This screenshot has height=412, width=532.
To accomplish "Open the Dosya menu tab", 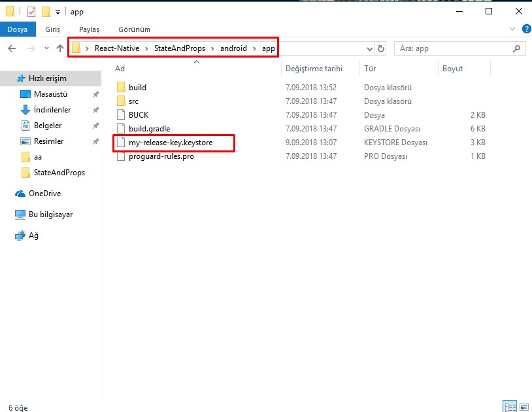I will (17, 29).
